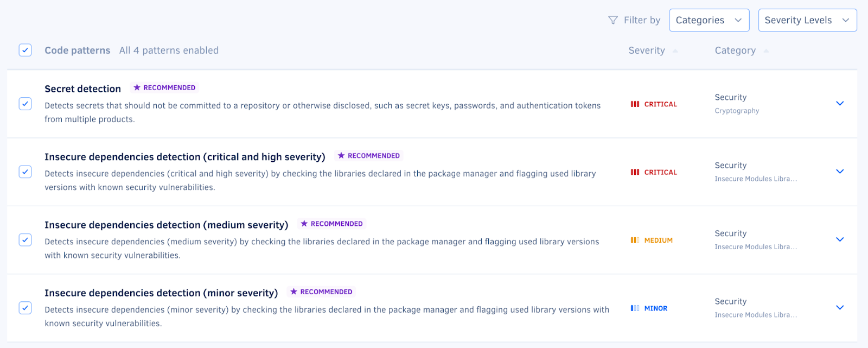Toggle the select-all Code patterns checkbox
Image resolution: width=868 pixels, height=348 pixels.
point(25,50)
